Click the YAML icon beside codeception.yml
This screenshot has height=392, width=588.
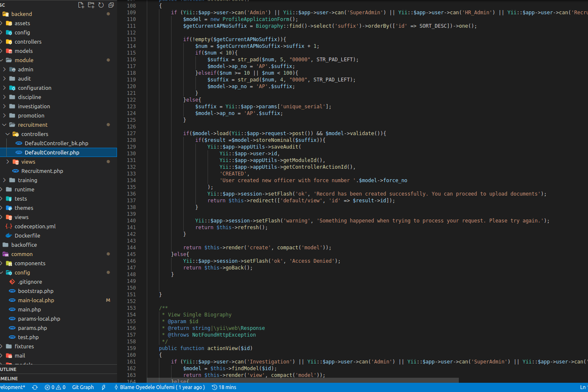coord(9,226)
